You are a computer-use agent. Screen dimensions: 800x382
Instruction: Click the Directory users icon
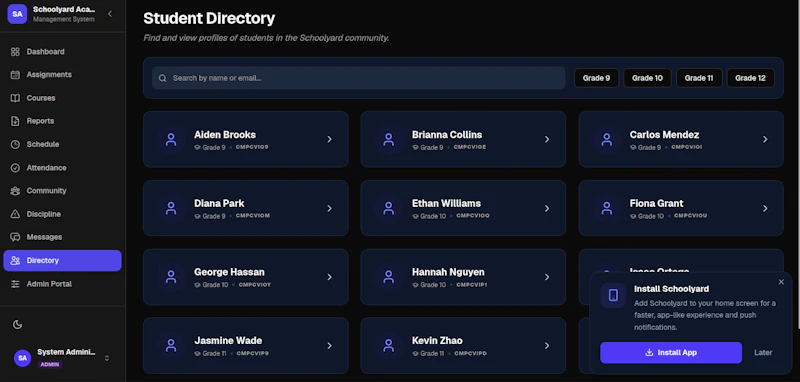[x=15, y=261]
